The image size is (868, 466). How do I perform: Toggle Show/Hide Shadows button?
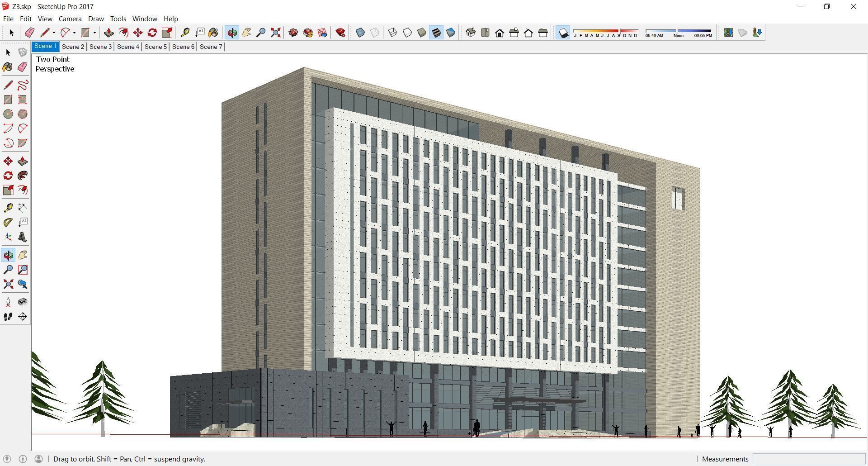click(x=563, y=33)
